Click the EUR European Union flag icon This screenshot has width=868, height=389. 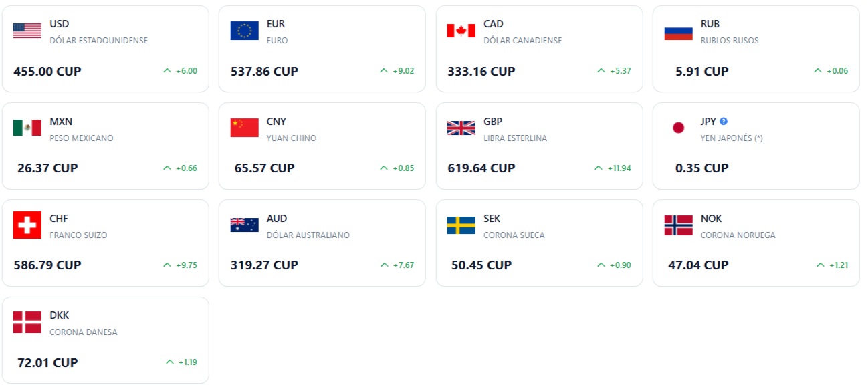click(x=244, y=29)
